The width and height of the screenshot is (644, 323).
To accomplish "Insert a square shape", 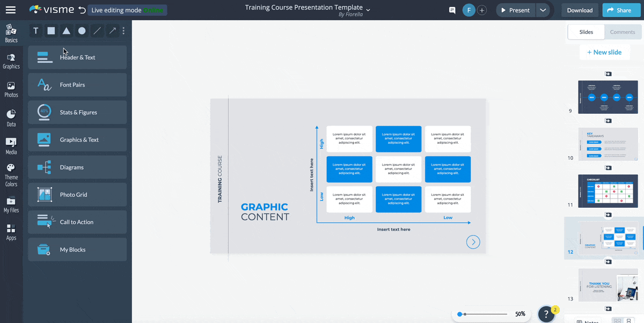I will click(50, 31).
